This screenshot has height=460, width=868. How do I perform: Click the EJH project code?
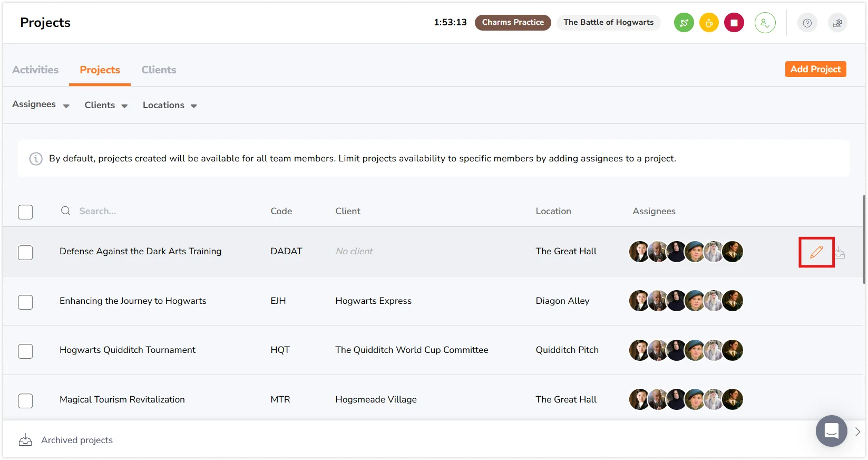tap(278, 301)
